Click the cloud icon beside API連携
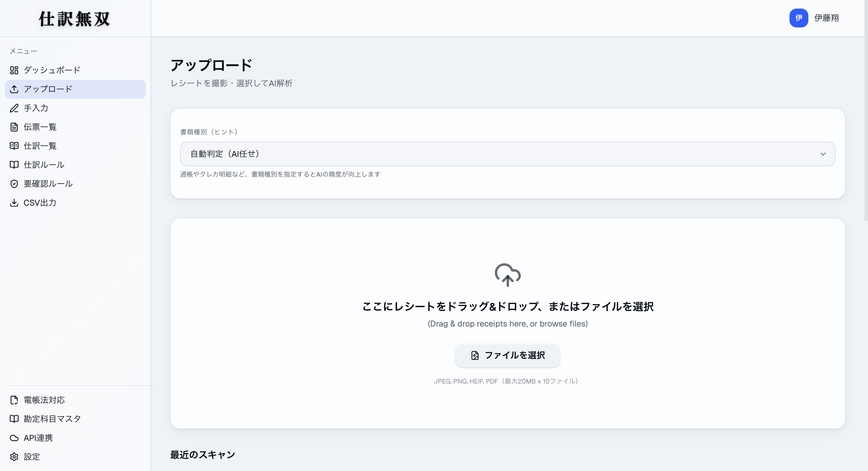This screenshot has width=868, height=471. [x=14, y=438]
